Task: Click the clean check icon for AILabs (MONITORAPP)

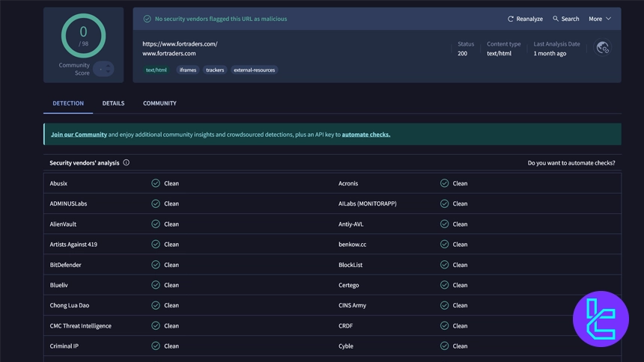Action: (444, 203)
